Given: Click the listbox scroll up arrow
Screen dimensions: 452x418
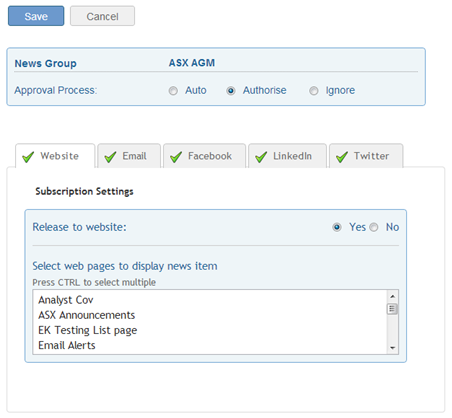Looking at the screenshot, I should pos(392,296).
